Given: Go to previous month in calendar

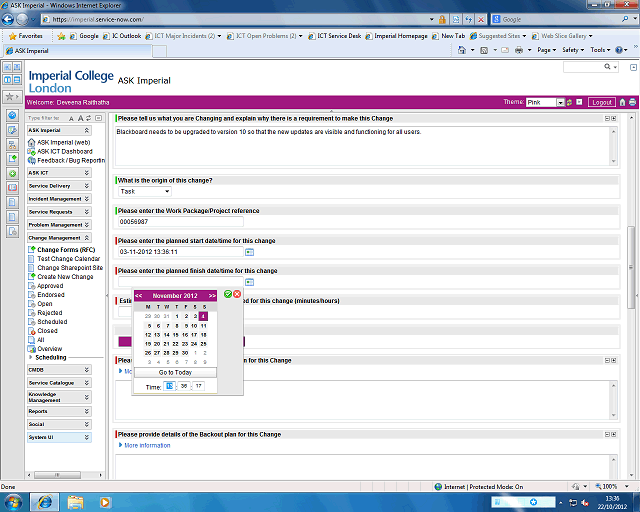Looking at the screenshot, I should coord(139,296).
